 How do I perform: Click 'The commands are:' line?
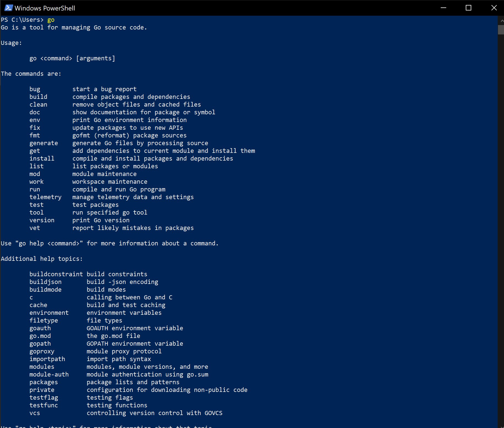(x=31, y=74)
